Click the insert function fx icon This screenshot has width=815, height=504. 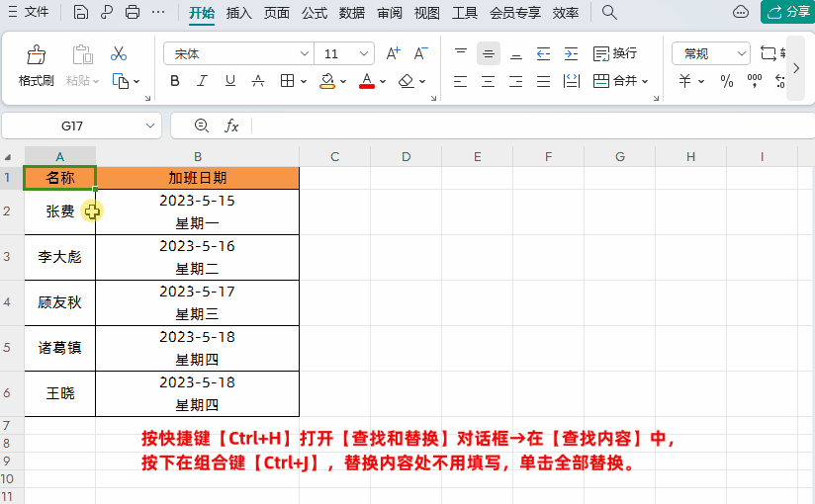[x=231, y=126]
